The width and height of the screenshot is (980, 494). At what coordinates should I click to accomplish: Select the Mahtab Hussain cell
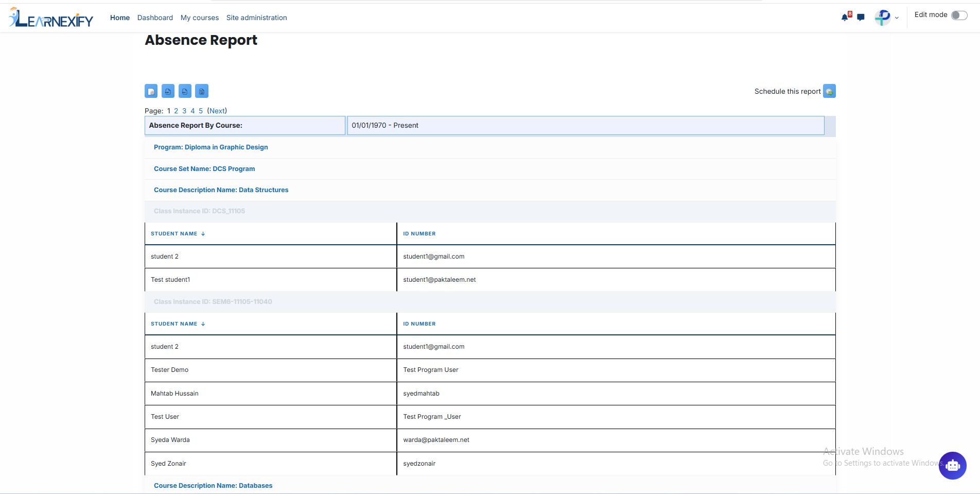tap(271, 394)
